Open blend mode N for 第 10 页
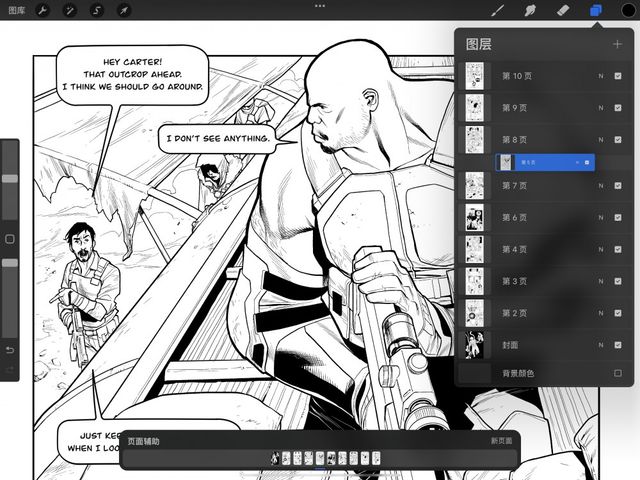 coord(601,76)
